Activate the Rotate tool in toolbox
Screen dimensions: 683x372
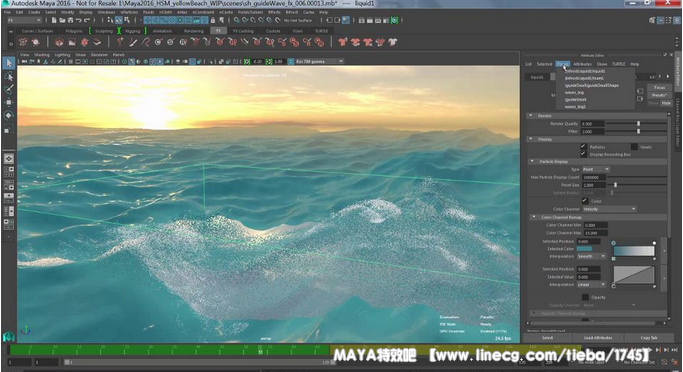click(x=8, y=115)
